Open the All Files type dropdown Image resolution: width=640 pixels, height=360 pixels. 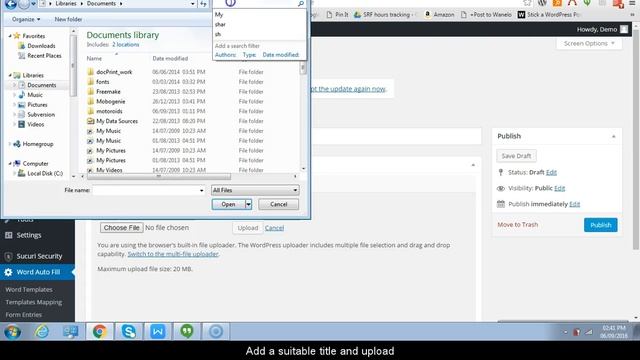coord(255,190)
